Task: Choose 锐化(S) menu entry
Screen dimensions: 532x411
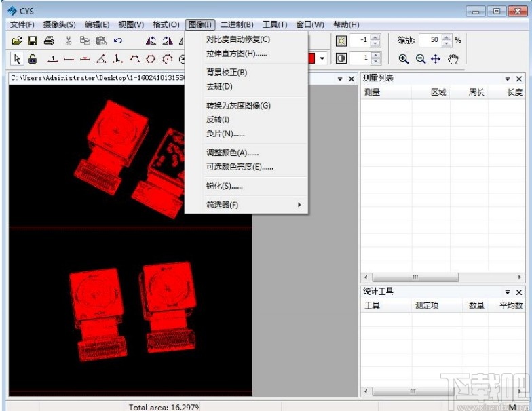Action: pos(246,186)
